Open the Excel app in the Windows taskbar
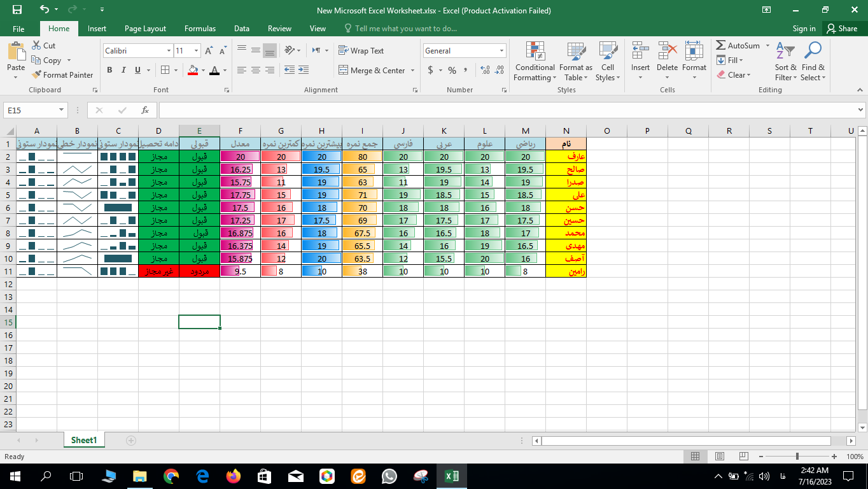Viewport: 868px width, 489px height. tap(451, 476)
